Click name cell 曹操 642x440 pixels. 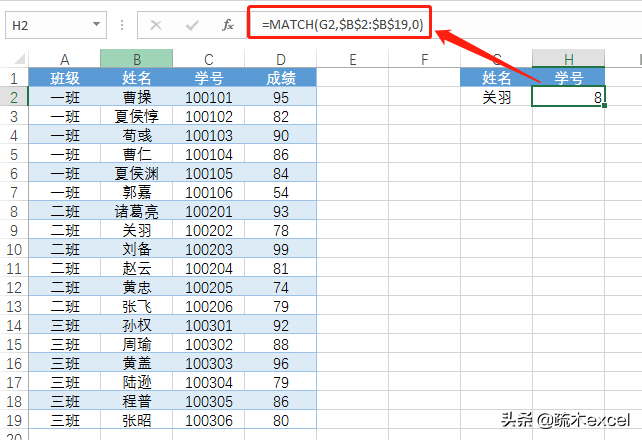[137, 97]
